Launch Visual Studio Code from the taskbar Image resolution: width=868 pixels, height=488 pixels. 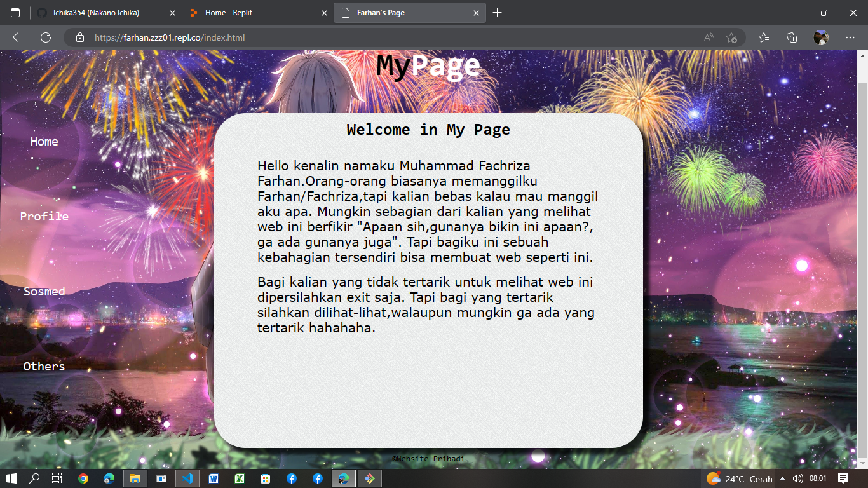pyautogui.click(x=187, y=478)
